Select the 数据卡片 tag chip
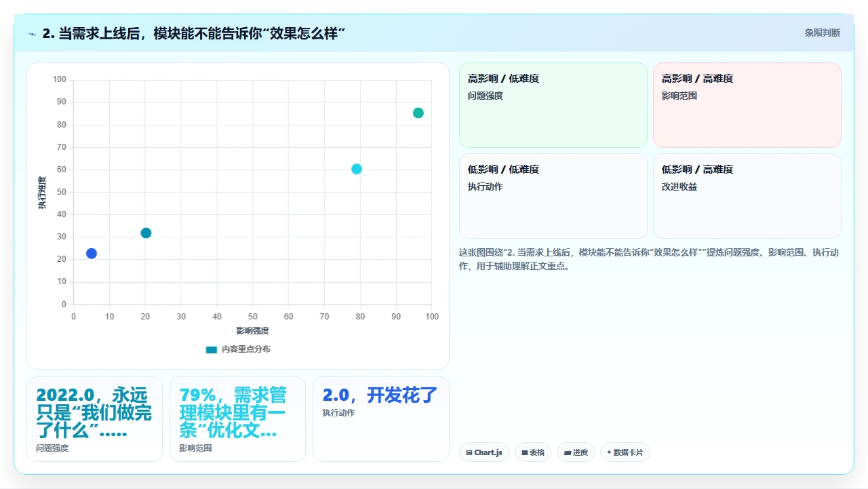Image resolution: width=868 pixels, height=489 pixels. coord(625,452)
